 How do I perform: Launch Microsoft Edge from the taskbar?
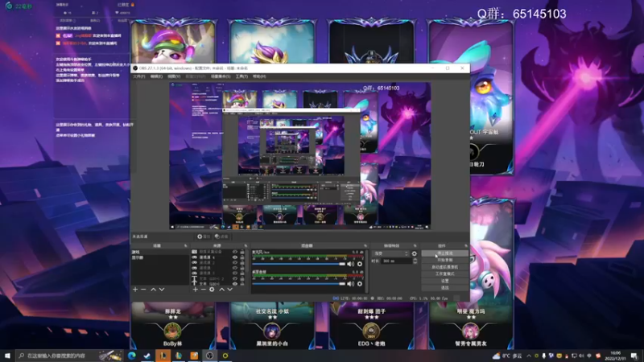131,356
